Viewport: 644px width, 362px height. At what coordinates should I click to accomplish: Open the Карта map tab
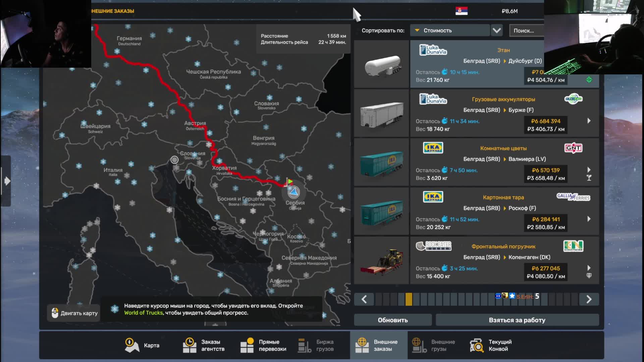coord(142,345)
